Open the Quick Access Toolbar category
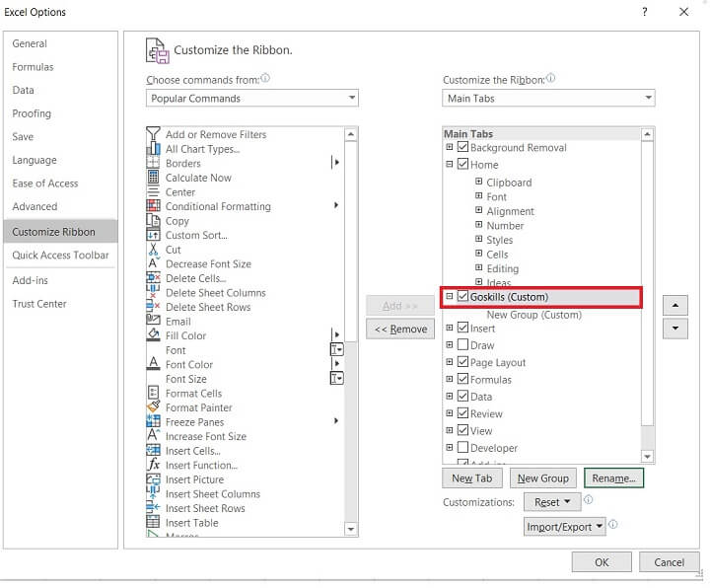710x588 pixels. pyautogui.click(x=60, y=256)
